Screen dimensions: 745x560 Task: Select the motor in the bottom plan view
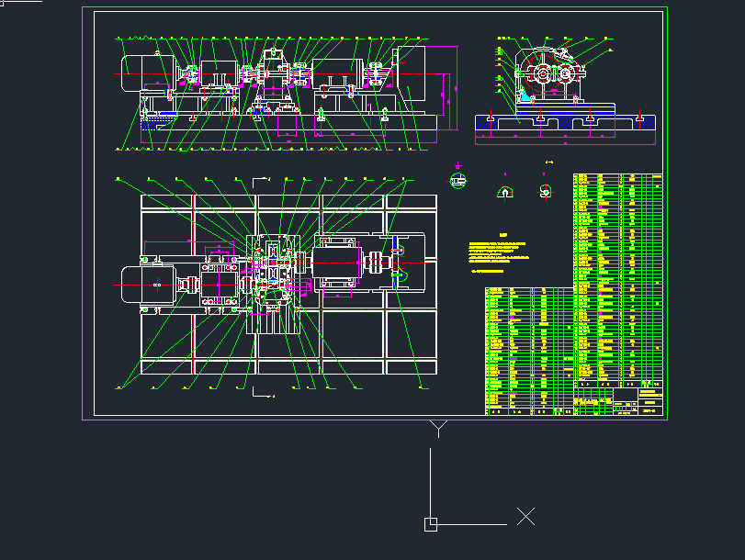149,285
